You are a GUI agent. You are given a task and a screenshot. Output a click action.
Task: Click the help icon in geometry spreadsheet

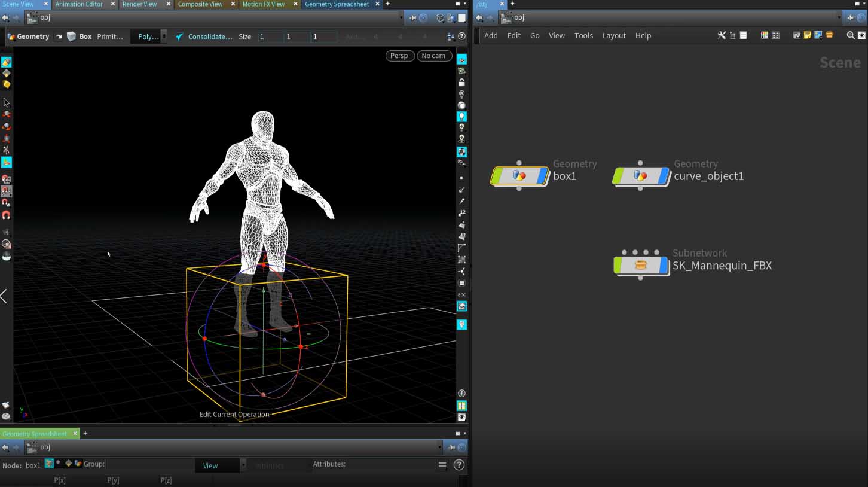459,465
